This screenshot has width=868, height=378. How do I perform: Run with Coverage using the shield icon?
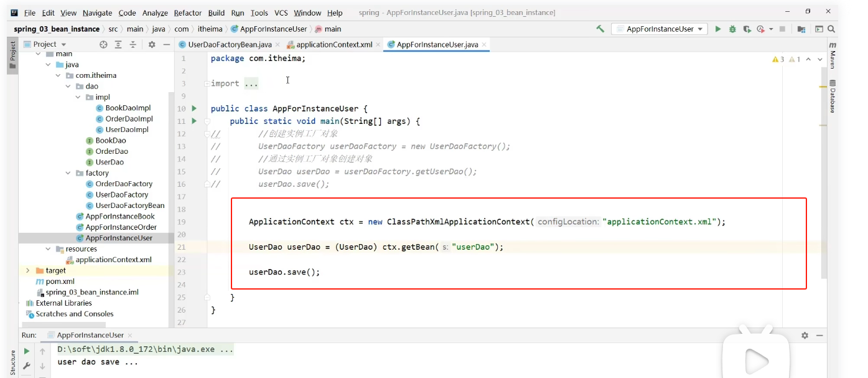[x=747, y=29]
